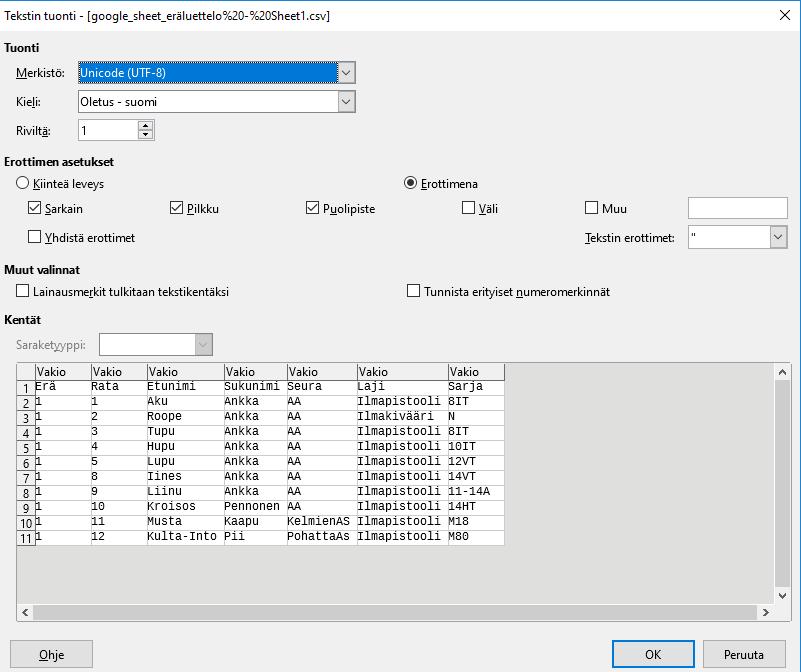This screenshot has height=672, width=801.
Task: Click the "Aku" first name cell
Action: pos(185,402)
